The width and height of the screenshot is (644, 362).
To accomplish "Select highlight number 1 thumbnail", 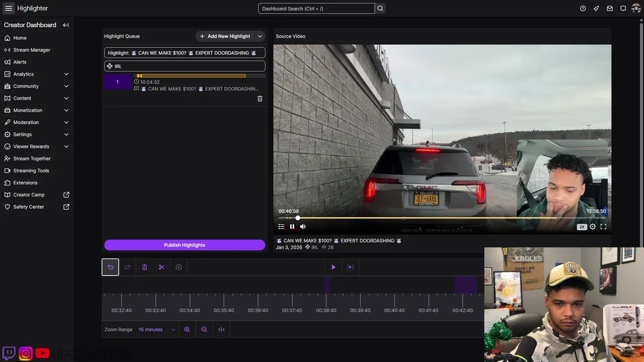I will click(x=118, y=82).
